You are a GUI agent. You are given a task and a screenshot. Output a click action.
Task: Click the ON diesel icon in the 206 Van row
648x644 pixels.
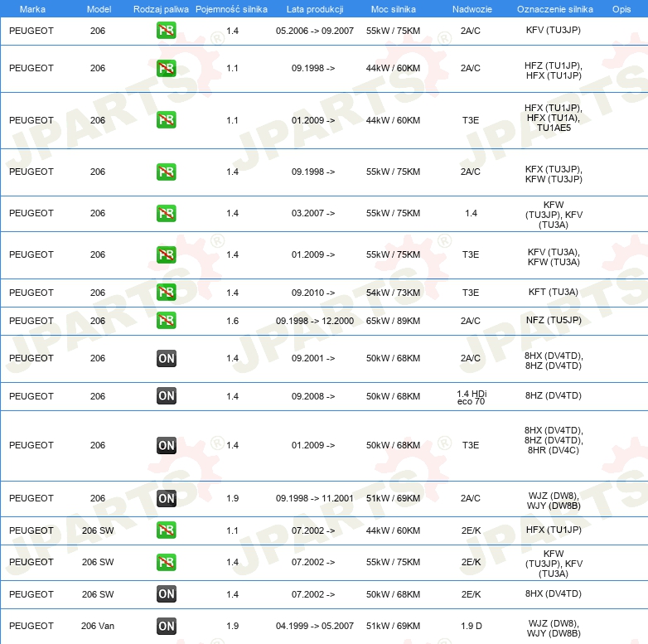pos(166,626)
